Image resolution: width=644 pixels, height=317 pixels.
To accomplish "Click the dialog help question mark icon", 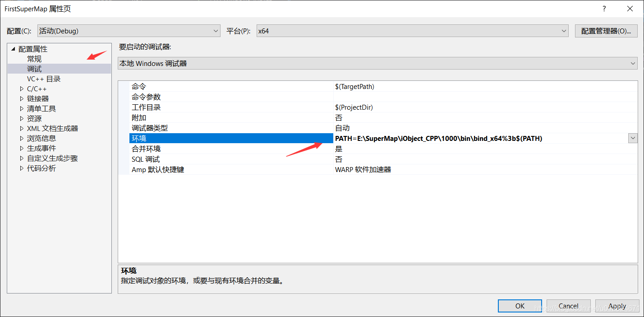I will point(604,9).
